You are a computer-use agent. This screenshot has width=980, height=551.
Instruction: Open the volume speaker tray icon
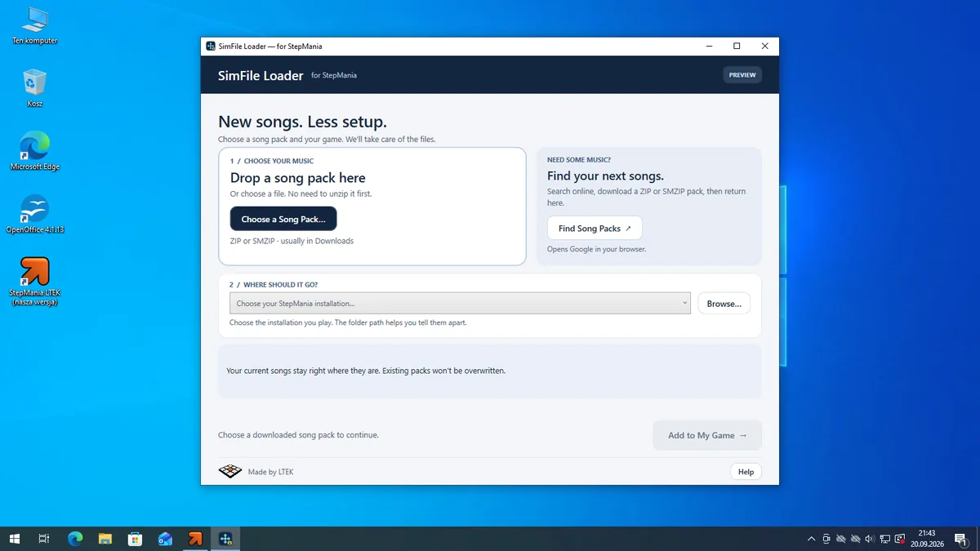click(870, 539)
